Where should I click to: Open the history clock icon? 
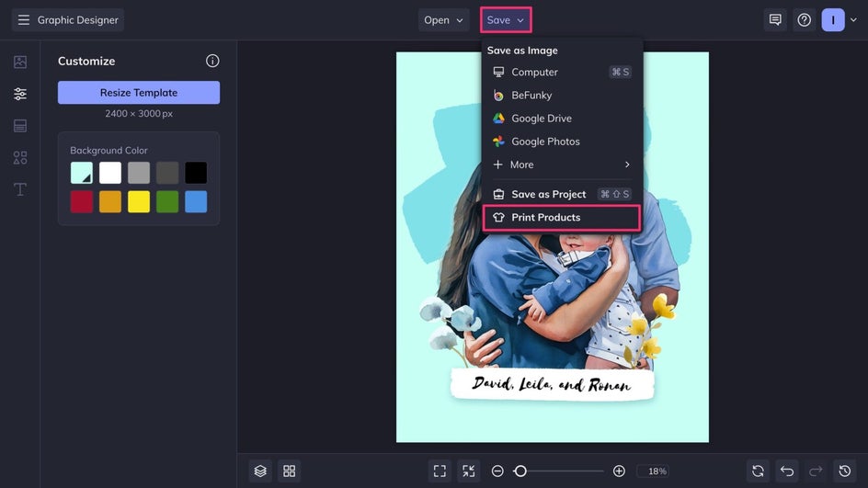point(844,471)
